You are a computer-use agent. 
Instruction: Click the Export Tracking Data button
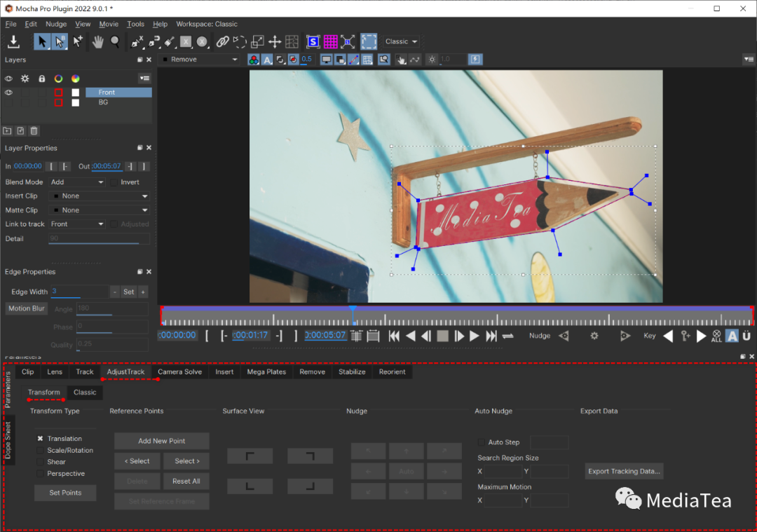coord(624,471)
